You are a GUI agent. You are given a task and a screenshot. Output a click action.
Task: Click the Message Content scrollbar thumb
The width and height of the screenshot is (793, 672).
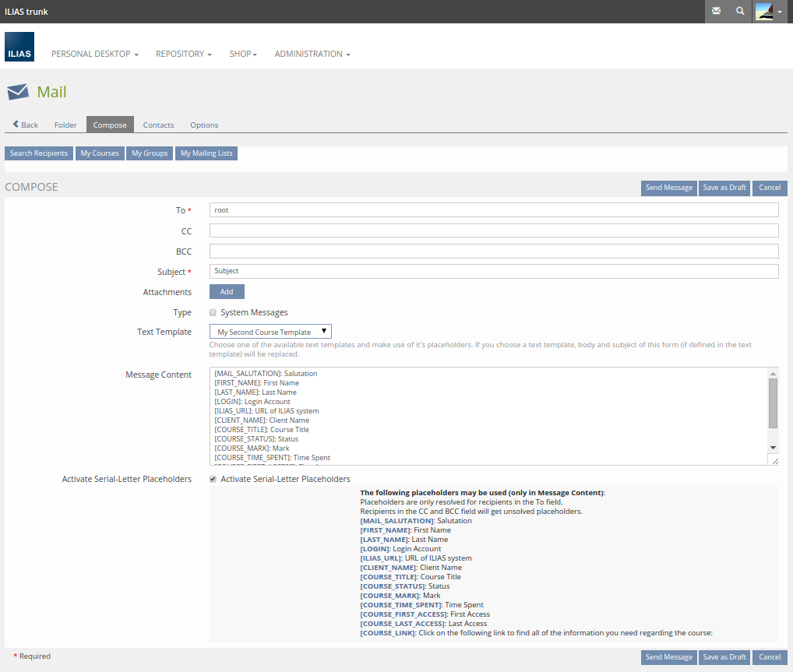(773, 403)
